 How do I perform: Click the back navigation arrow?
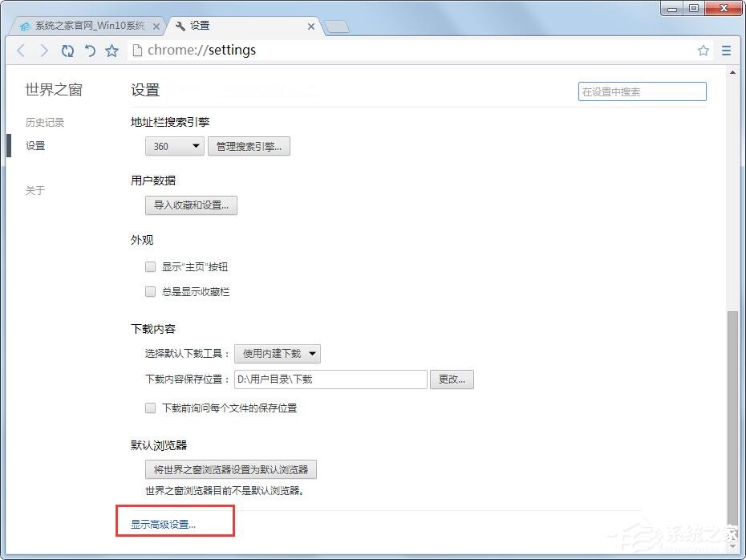[20, 50]
